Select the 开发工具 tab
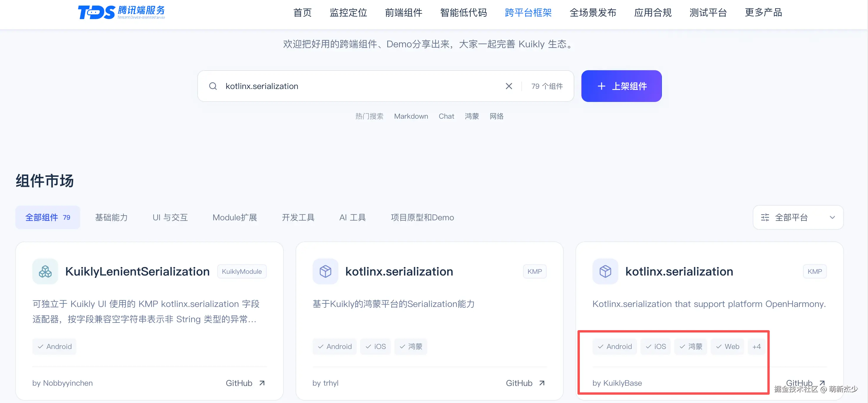The image size is (868, 403). (x=298, y=217)
